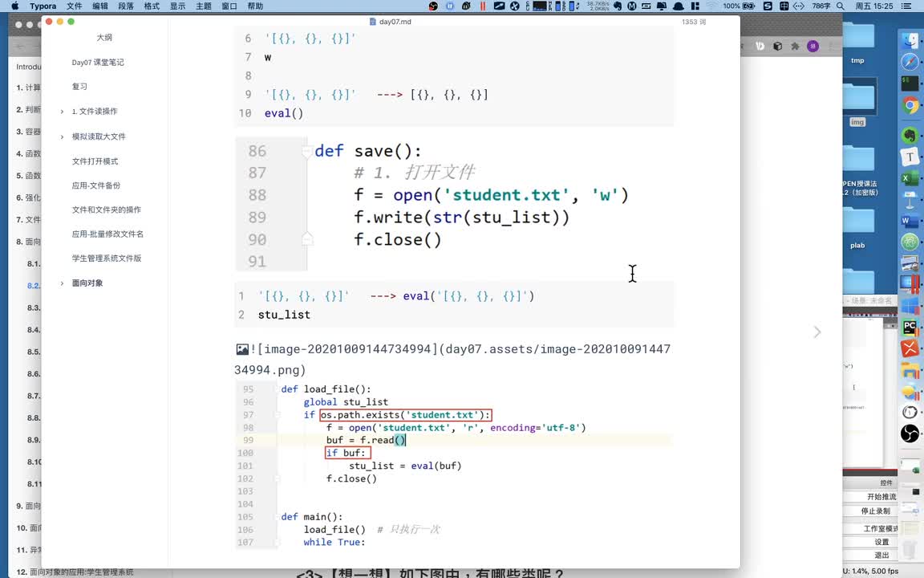Click the date and time 周五 15:25
The height and width of the screenshot is (578, 924).
click(874, 6)
